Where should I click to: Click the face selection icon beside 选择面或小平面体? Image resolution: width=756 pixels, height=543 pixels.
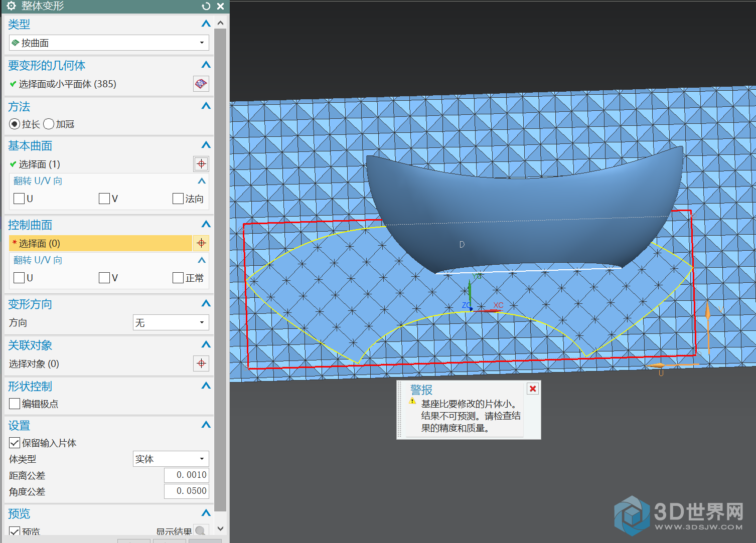pyautogui.click(x=201, y=84)
